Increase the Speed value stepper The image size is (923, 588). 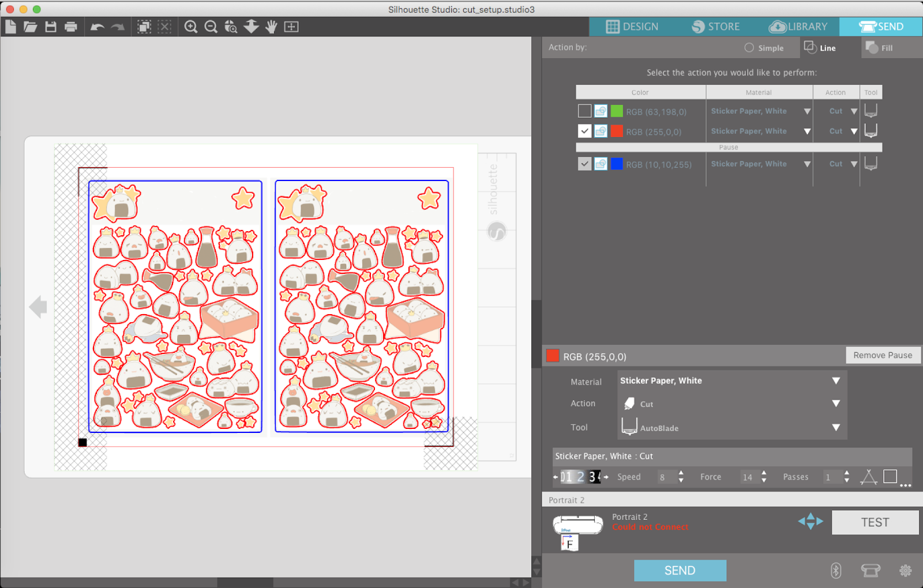tap(681, 473)
